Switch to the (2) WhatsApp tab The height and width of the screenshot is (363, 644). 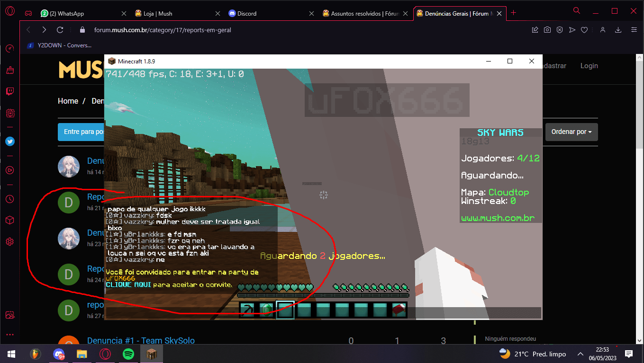click(83, 13)
